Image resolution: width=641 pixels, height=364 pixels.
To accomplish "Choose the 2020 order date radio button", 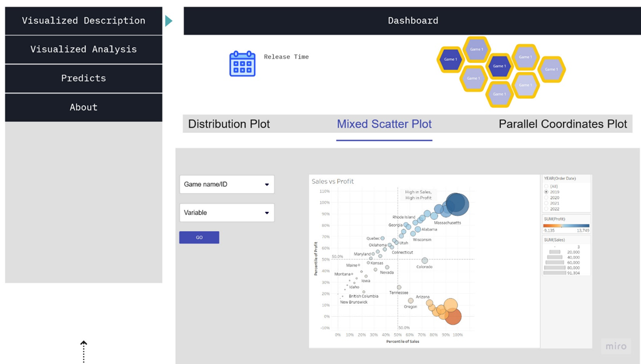I will [546, 198].
